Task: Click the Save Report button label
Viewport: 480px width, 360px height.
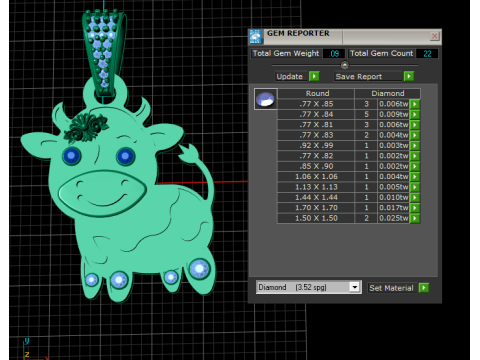Action: pyautogui.click(x=359, y=76)
